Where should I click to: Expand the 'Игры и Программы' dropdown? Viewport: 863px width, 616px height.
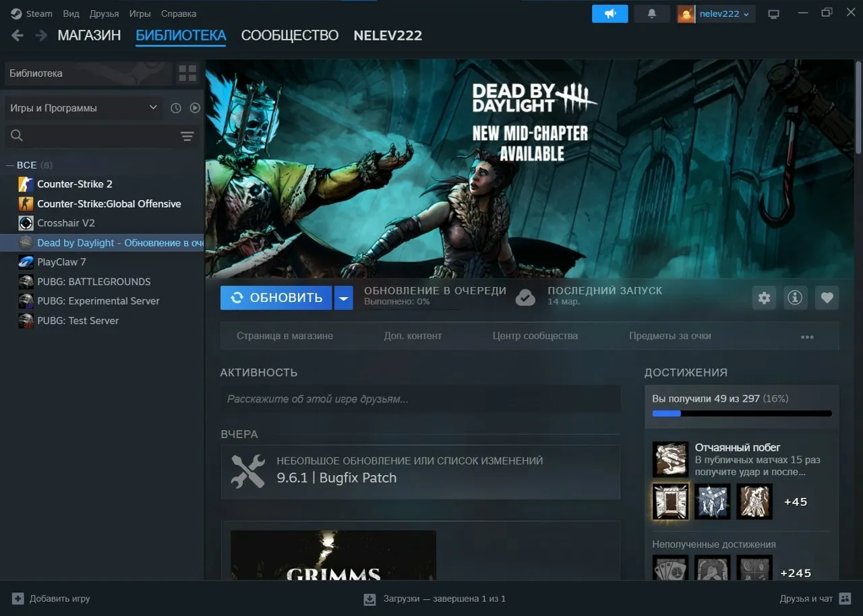pyautogui.click(x=84, y=108)
